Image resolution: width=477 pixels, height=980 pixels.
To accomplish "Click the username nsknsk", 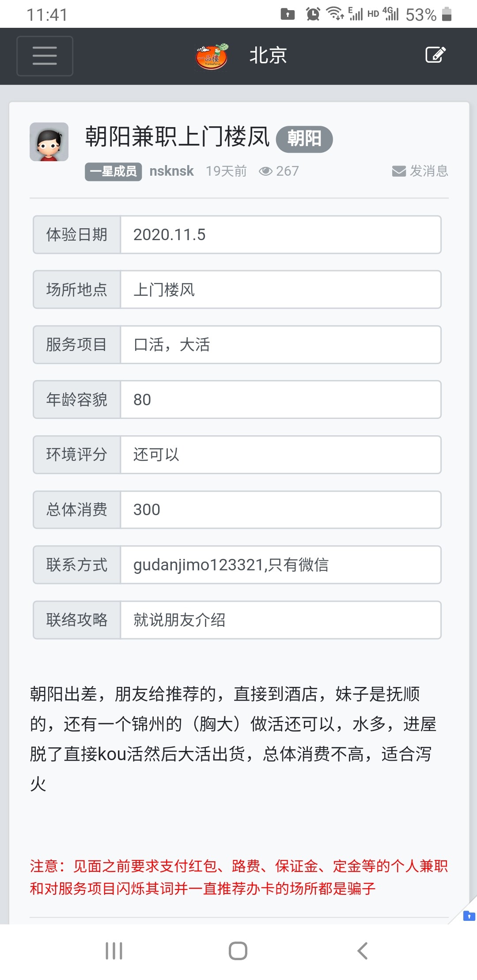I will (x=171, y=171).
